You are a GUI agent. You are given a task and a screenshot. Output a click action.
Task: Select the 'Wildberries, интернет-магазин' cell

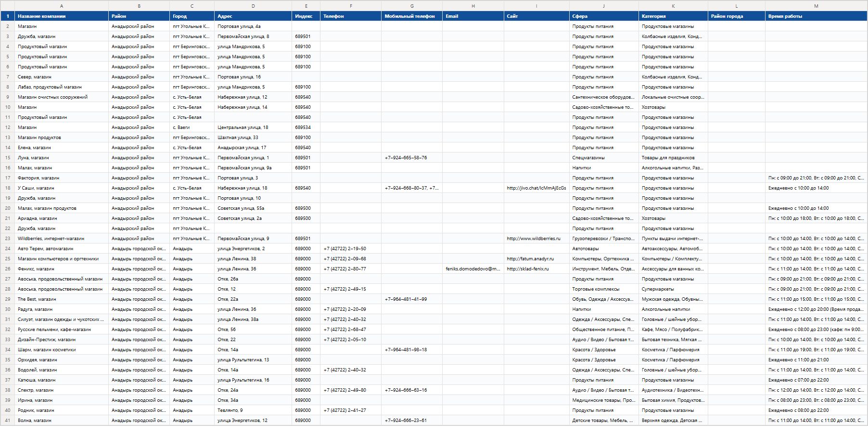pos(62,239)
